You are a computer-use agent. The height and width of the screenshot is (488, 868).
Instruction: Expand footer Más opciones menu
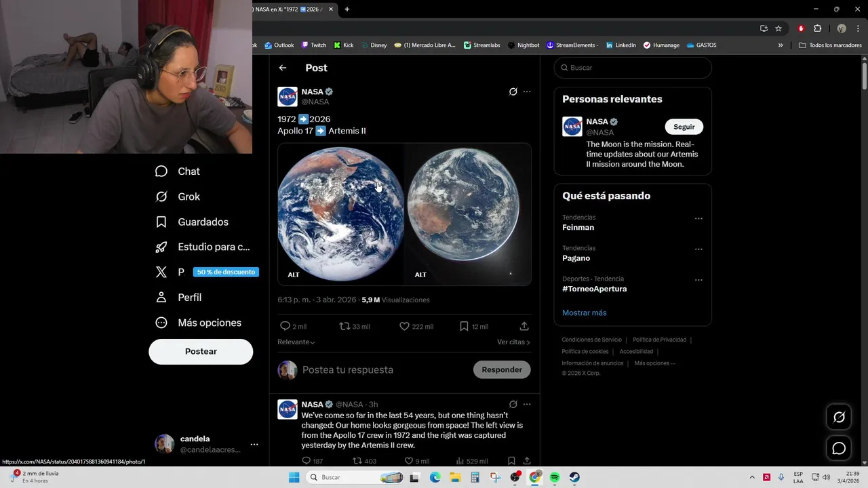point(654,363)
